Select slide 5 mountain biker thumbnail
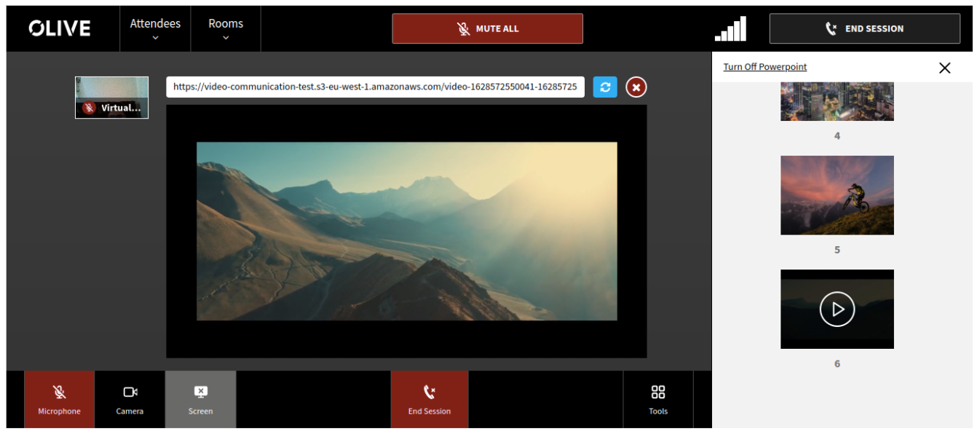980x434 pixels. click(837, 195)
